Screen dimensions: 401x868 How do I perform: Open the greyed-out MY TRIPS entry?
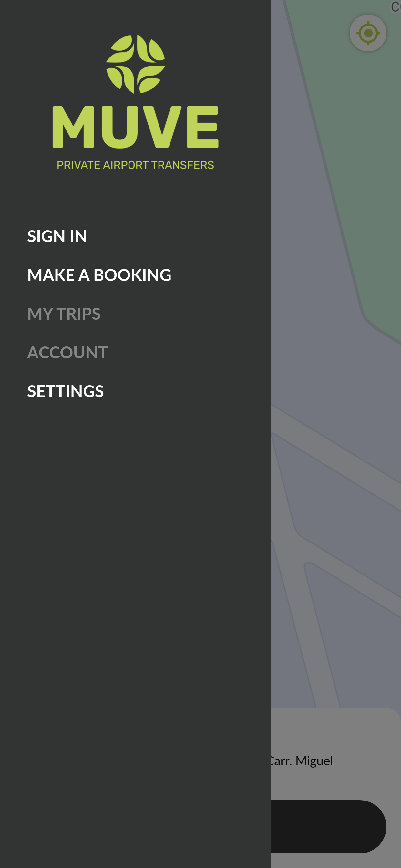(64, 314)
